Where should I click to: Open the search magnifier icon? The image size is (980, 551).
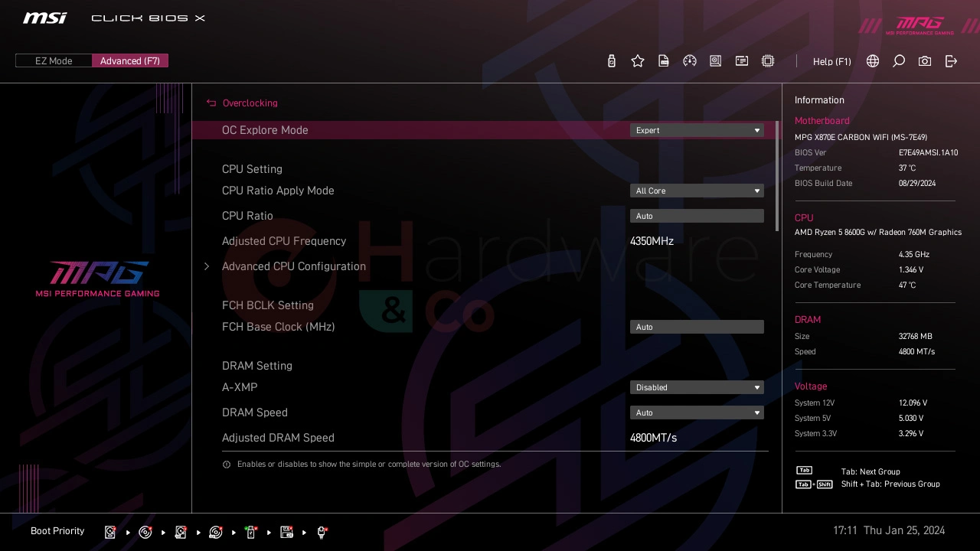point(899,61)
